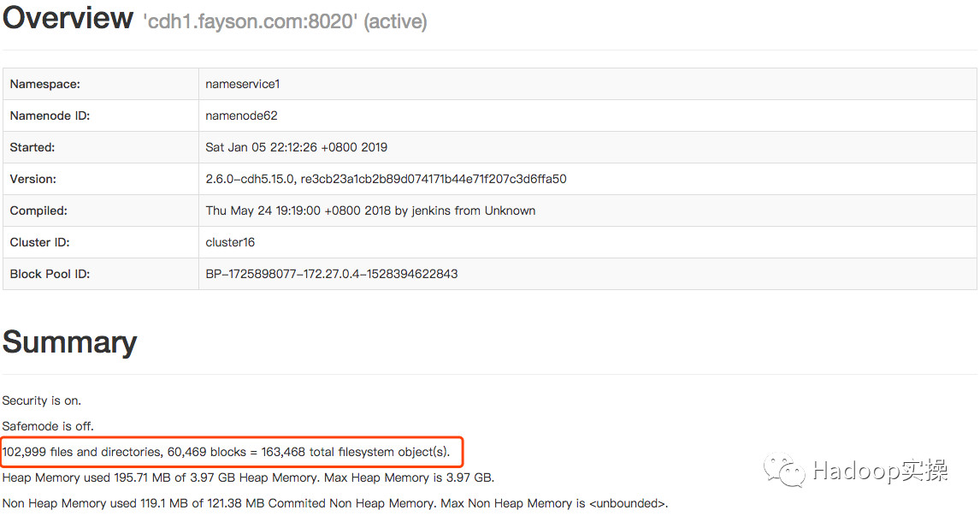980x516 pixels.
Task: Click the namenode62 value cell
Action: pos(241,116)
